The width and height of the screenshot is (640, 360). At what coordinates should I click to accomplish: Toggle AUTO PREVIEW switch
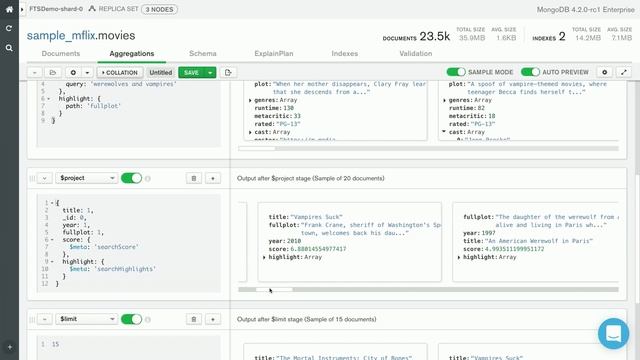[530, 72]
